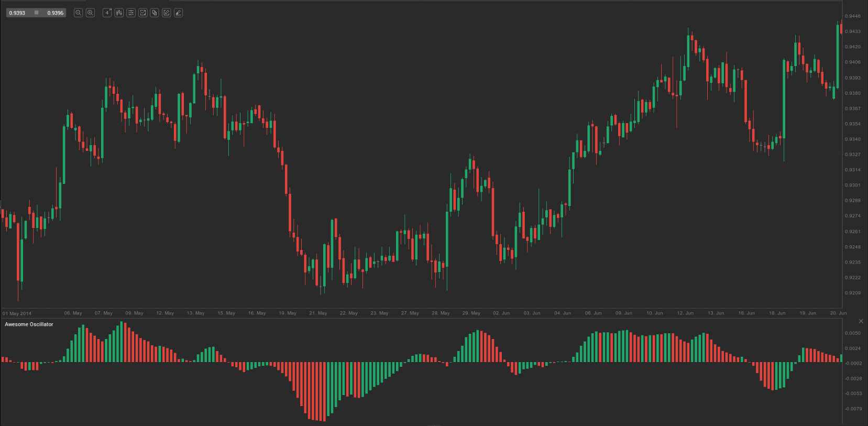This screenshot has width=868, height=426.
Task: Click the 01 May 2014 date label
Action: [x=17, y=313]
